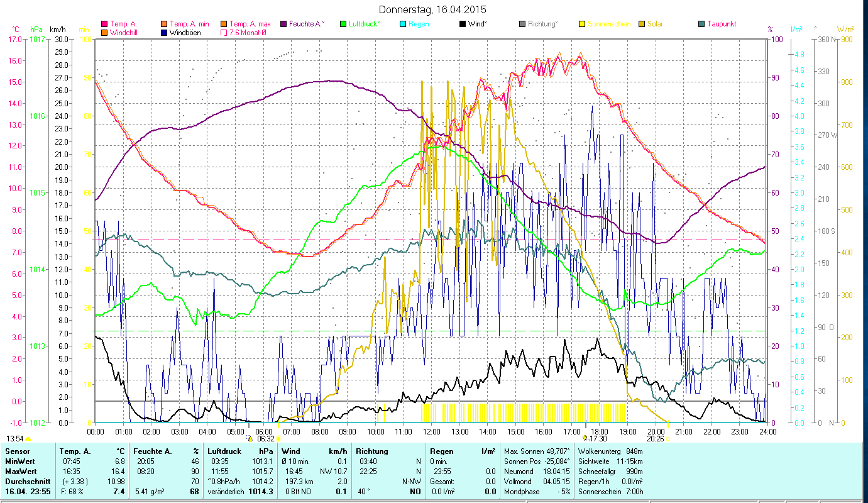Image resolution: width=868 pixels, height=503 pixels.
Task: Click the Sichtweite 11-15km entry
Action: tap(610, 462)
